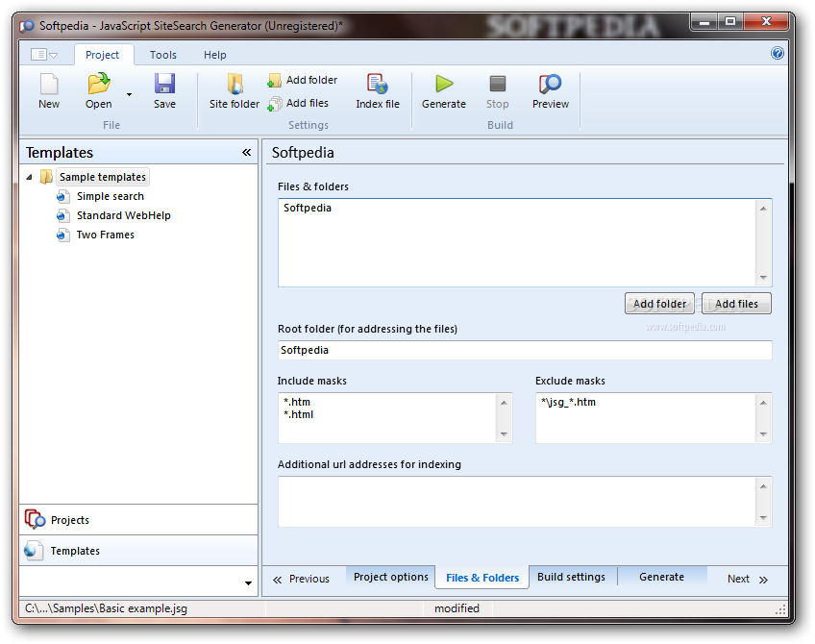Click the window resize grip in status bar

pyautogui.click(x=780, y=610)
